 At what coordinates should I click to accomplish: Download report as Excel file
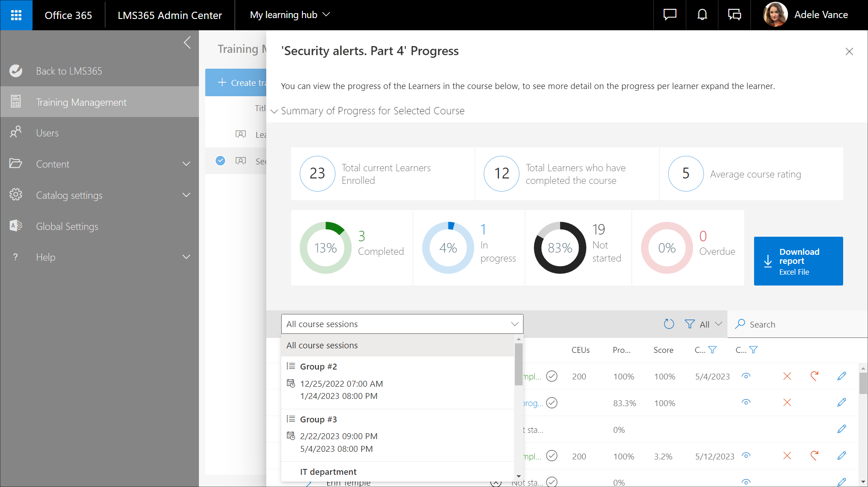(x=798, y=261)
